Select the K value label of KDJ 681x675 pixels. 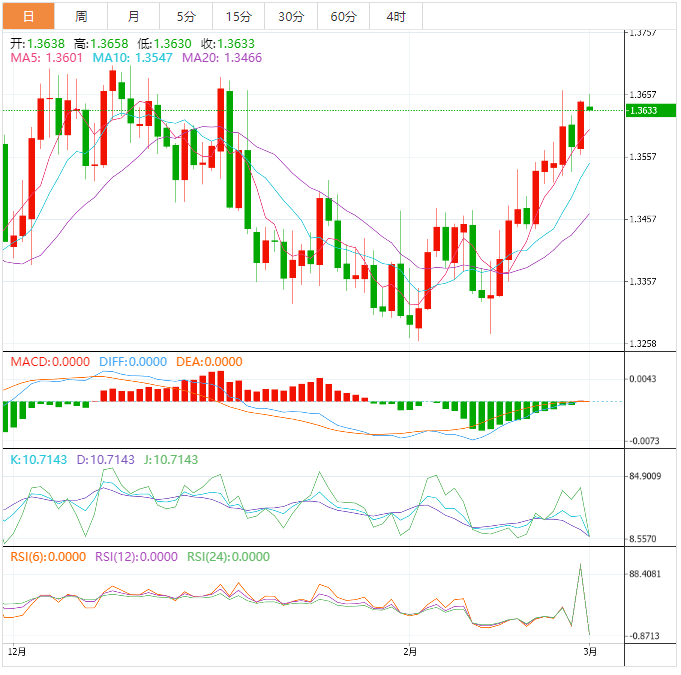[x=38, y=460]
